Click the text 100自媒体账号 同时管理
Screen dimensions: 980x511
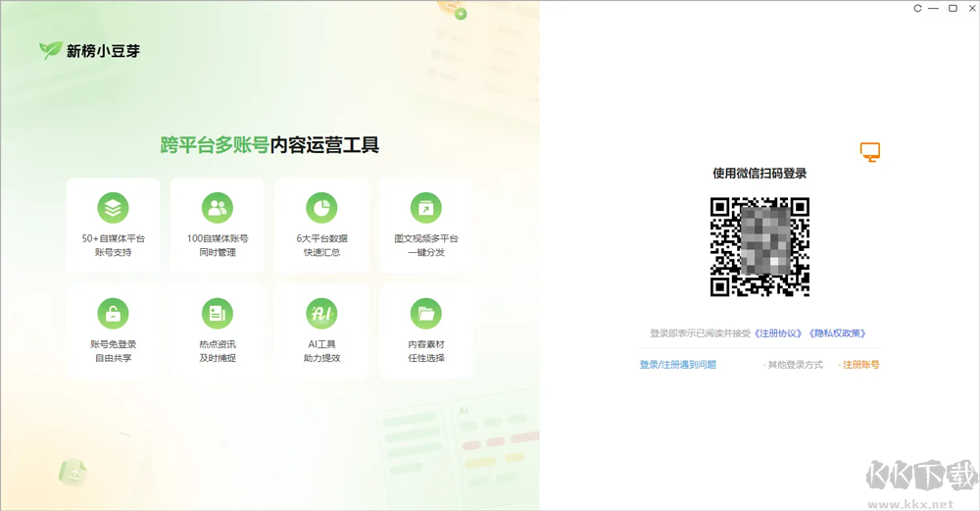(x=218, y=245)
